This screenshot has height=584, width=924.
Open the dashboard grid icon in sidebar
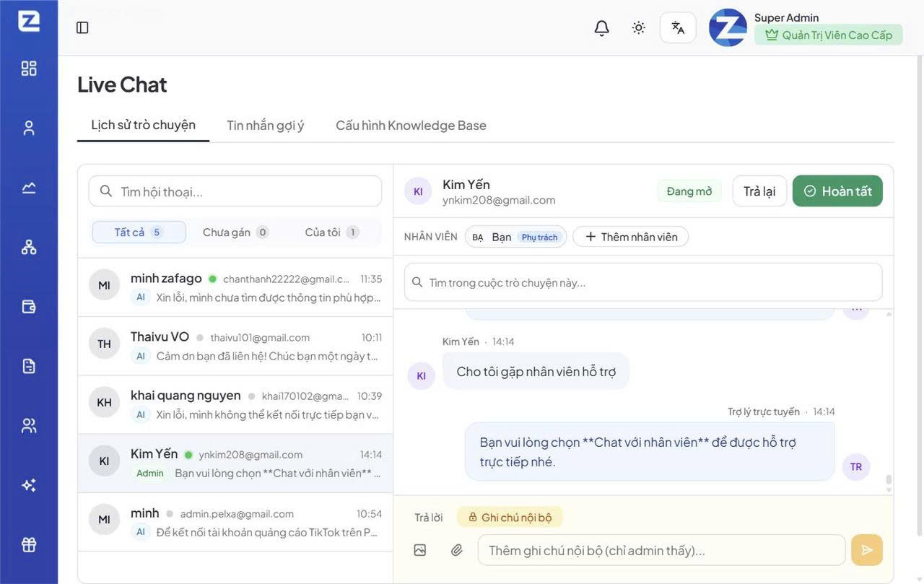click(x=29, y=69)
